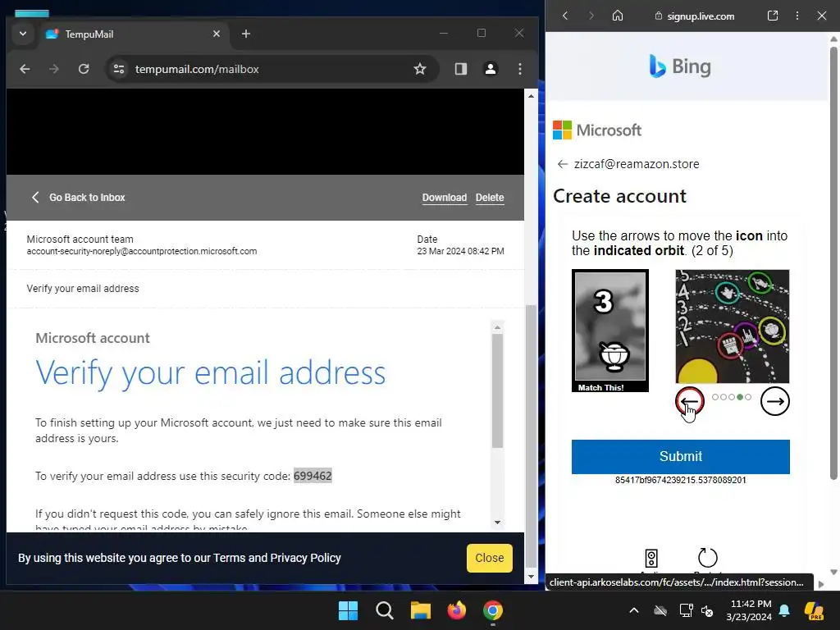Open Chrome side panel icon
This screenshot has width=840, height=630.
pos(461,69)
